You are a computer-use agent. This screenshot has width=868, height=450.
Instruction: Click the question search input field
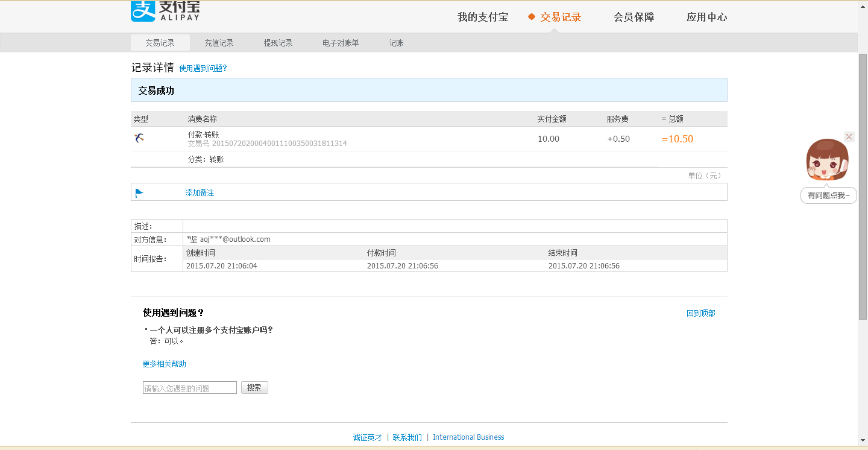click(190, 388)
